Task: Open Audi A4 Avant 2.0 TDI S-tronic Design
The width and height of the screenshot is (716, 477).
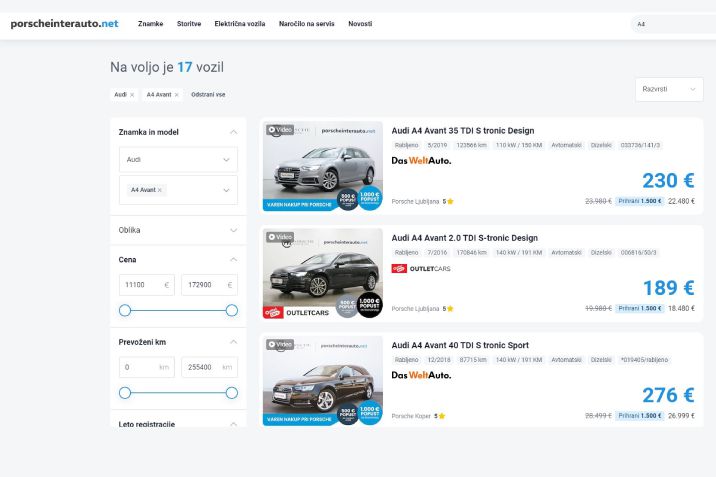Action: pyautogui.click(x=464, y=238)
